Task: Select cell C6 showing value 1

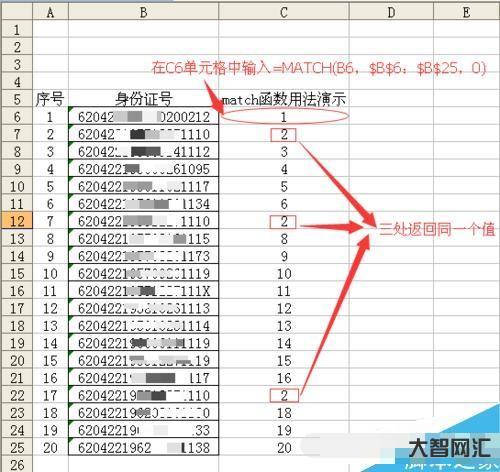Action: point(284,117)
